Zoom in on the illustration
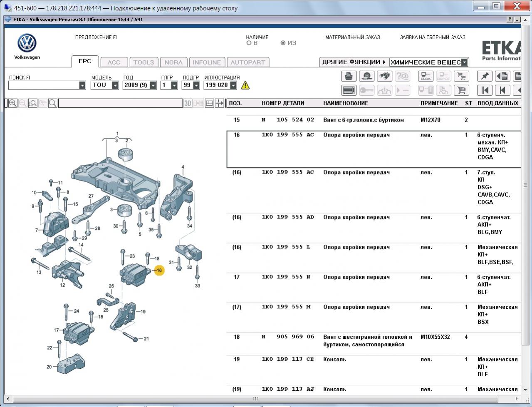This screenshot has height=407, width=532. tap(13, 103)
